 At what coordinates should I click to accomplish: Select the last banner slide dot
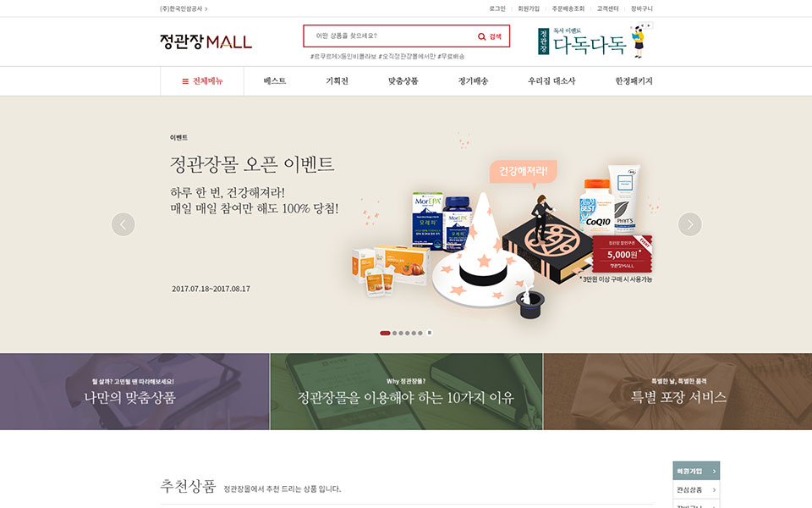420,334
